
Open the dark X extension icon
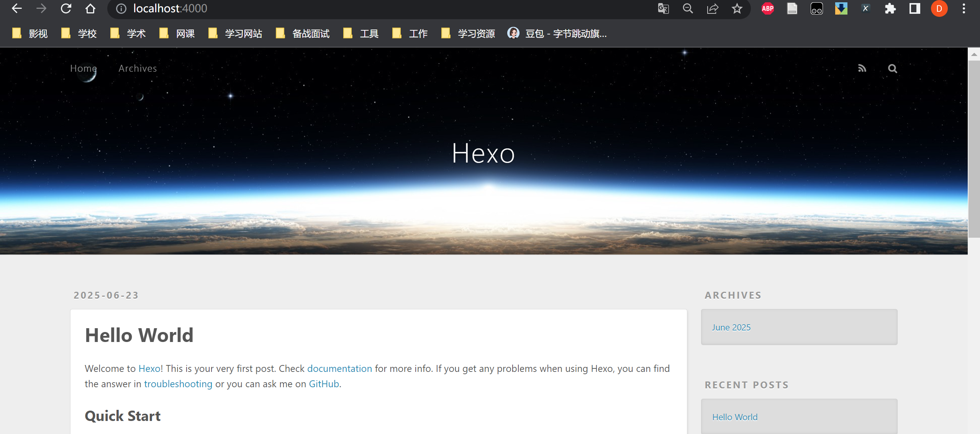pos(865,8)
